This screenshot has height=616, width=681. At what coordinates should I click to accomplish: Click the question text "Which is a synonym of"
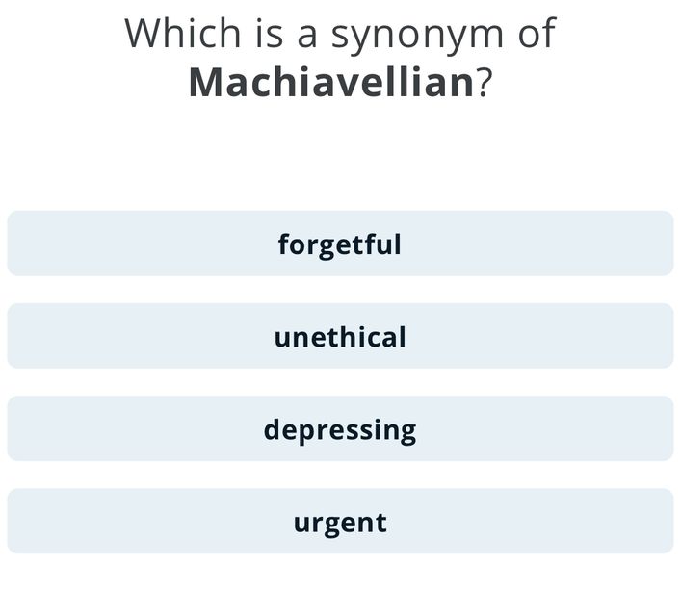(340, 34)
